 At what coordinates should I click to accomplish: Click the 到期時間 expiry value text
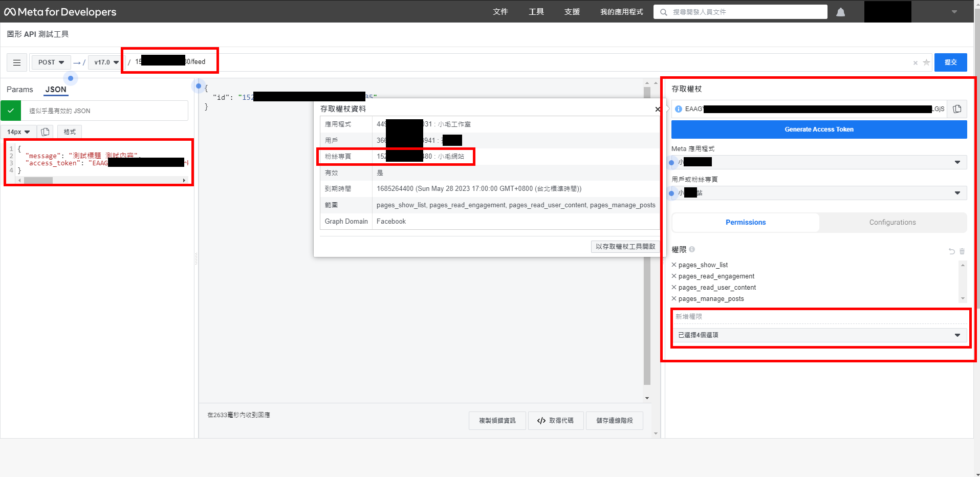(479, 189)
